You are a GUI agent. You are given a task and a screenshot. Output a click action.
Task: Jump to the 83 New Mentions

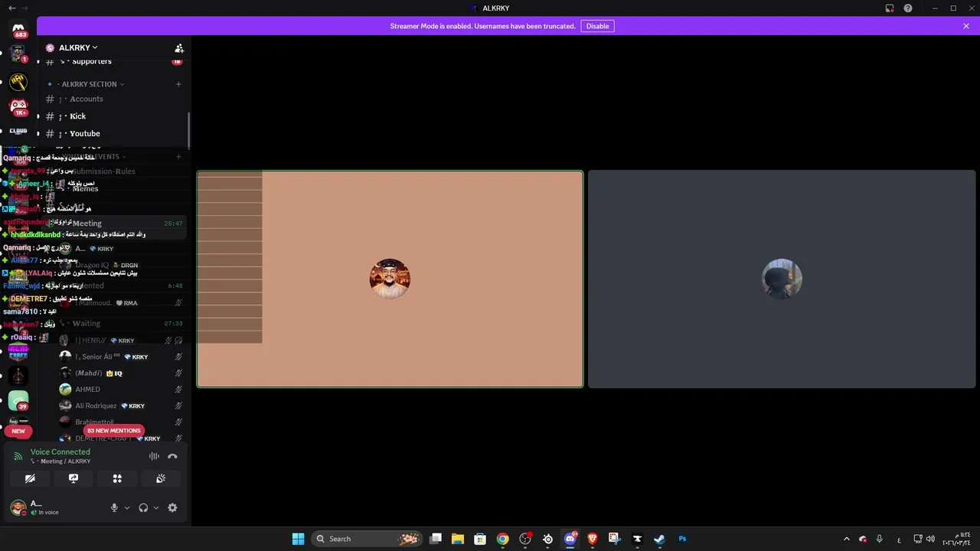click(113, 430)
